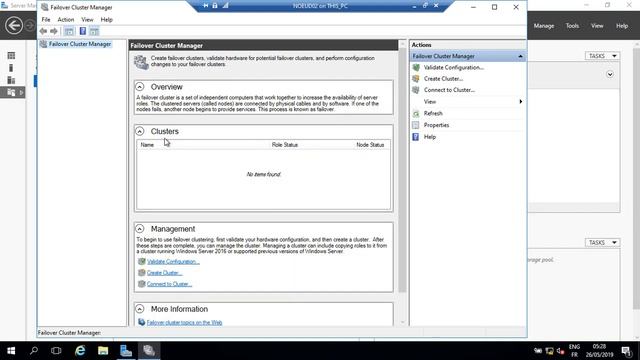Click the Local Server icon in Server Manager sidebar
Image resolution: width=640 pixels, height=360 pixels.
point(11,68)
